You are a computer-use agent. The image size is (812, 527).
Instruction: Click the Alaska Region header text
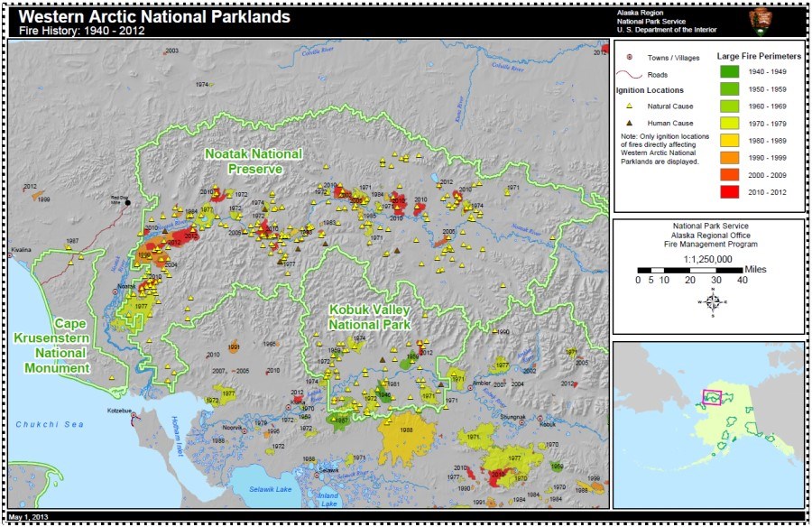(640, 13)
